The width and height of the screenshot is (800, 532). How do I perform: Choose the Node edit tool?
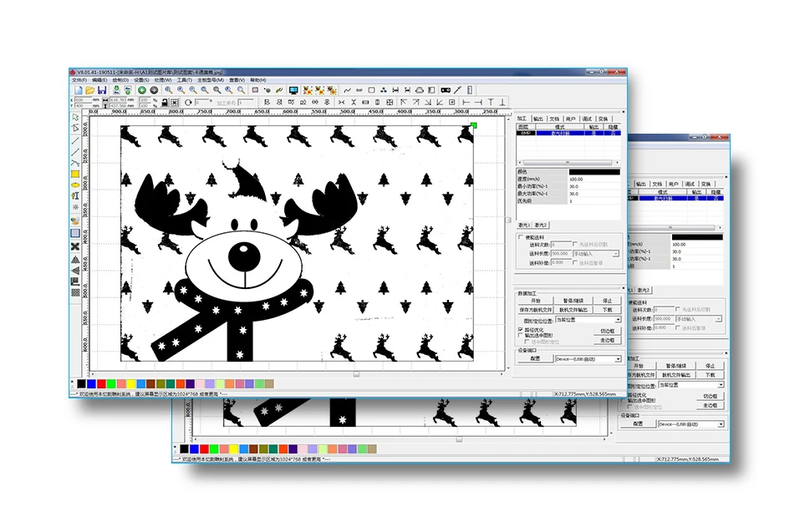click(75, 129)
